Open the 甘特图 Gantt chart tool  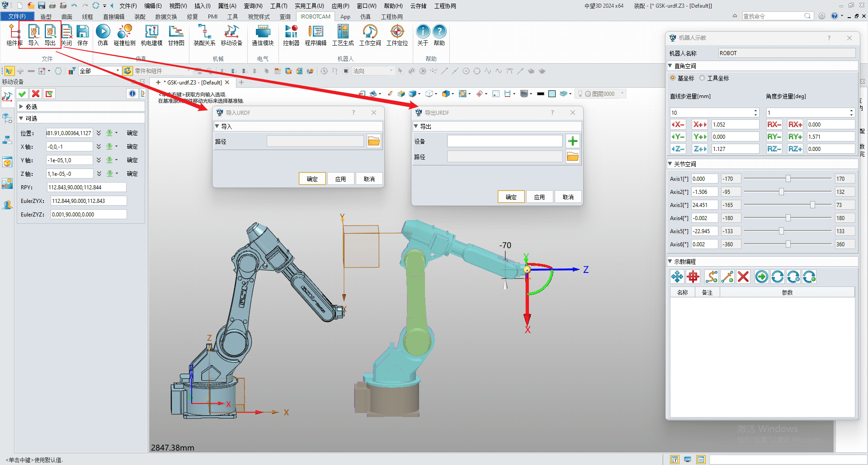coord(176,32)
